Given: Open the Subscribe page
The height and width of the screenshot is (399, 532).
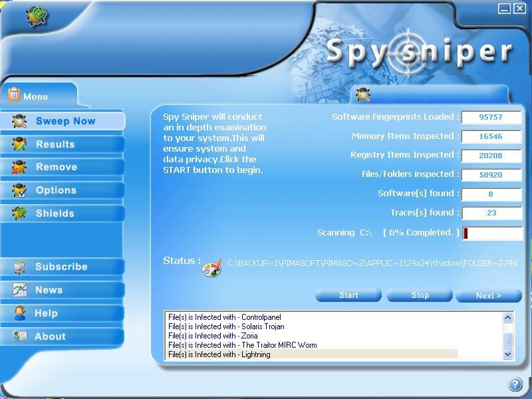Looking at the screenshot, I should [62, 267].
